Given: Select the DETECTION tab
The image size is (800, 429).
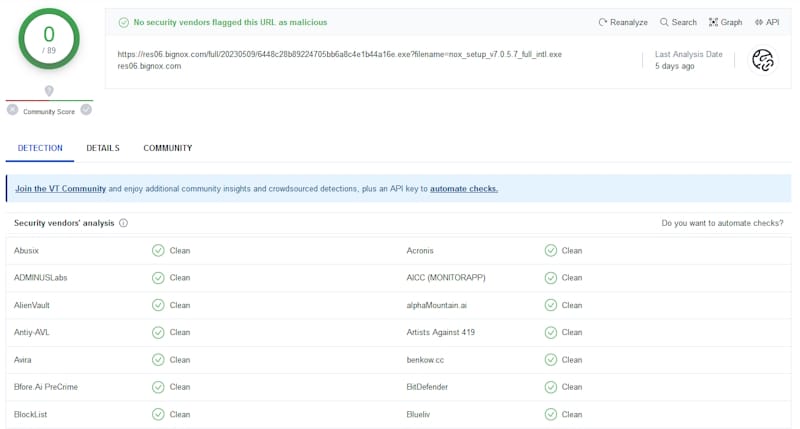Looking at the screenshot, I should [40, 148].
